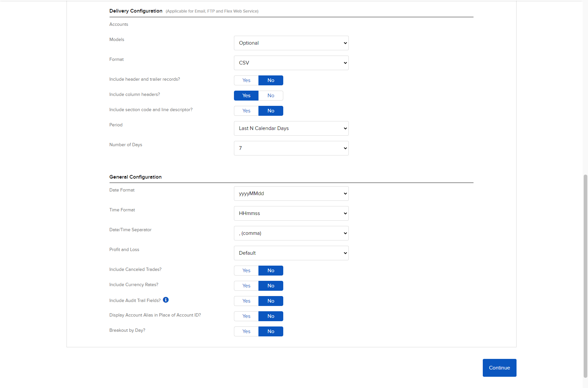Open the Date Format dropdown

click(291, 194)
